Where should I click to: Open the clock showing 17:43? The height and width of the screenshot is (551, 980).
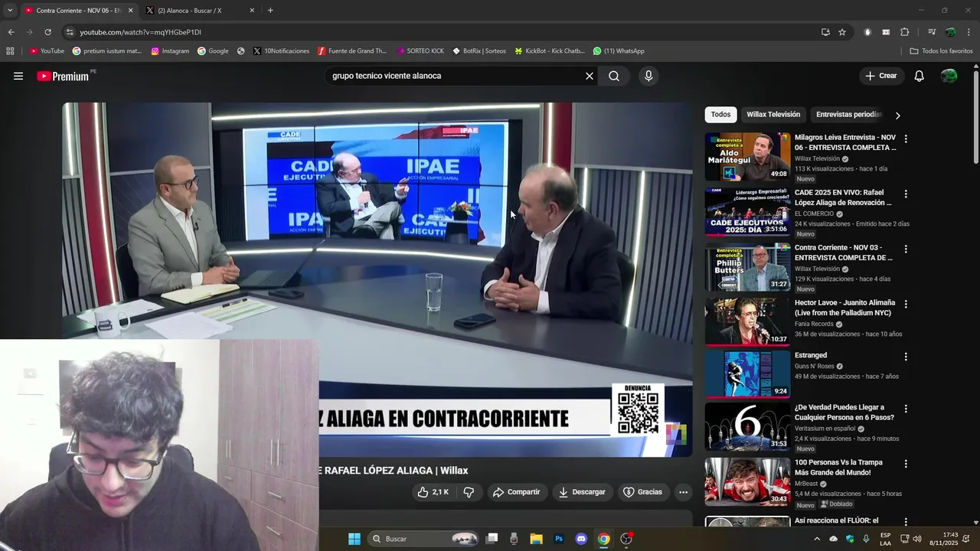[943, 539]
